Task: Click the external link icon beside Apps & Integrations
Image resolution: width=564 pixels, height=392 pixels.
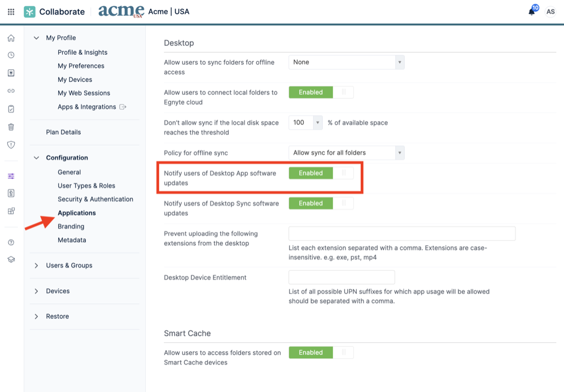Action: (x=123, y=107)
